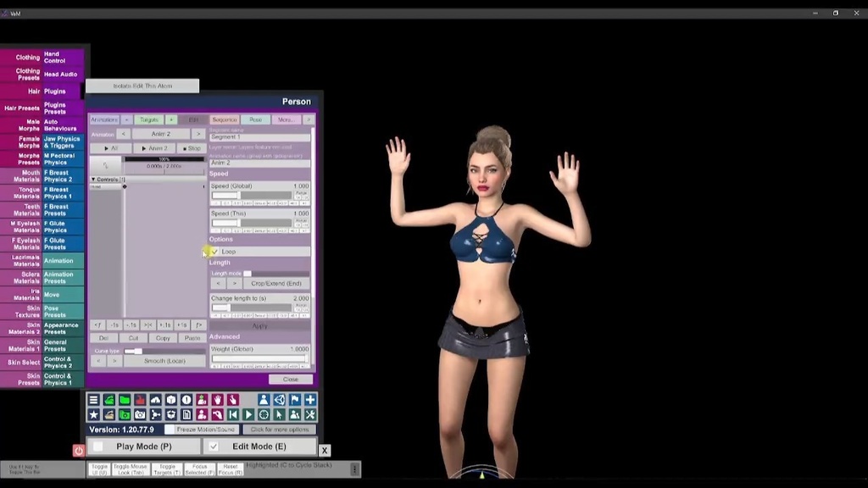Screen dimensions: 868x488
Task: Click the cube icon to add an atom
Action: click(x=171, y=399)
